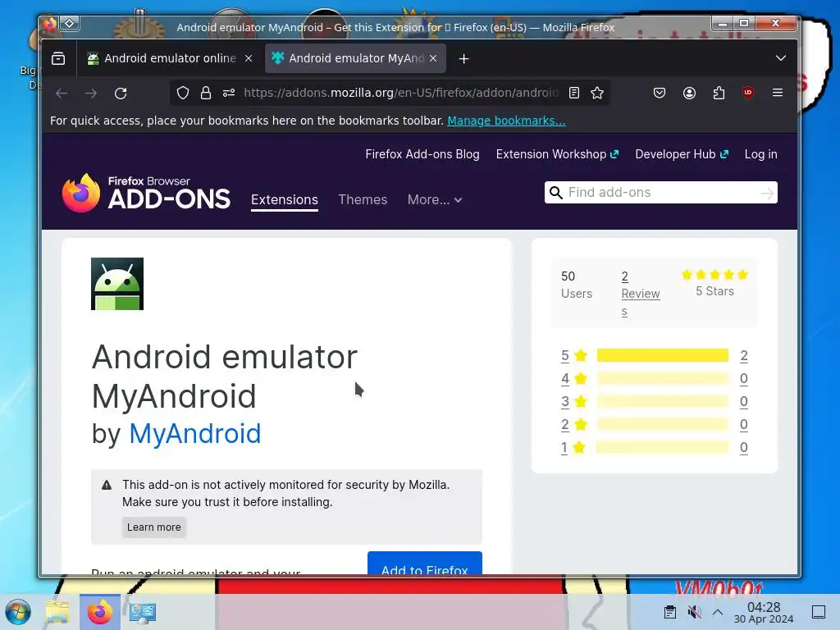Click the count 2 next to 5-star bar
The image size is (840, 630).
click(x=743, y=355)
